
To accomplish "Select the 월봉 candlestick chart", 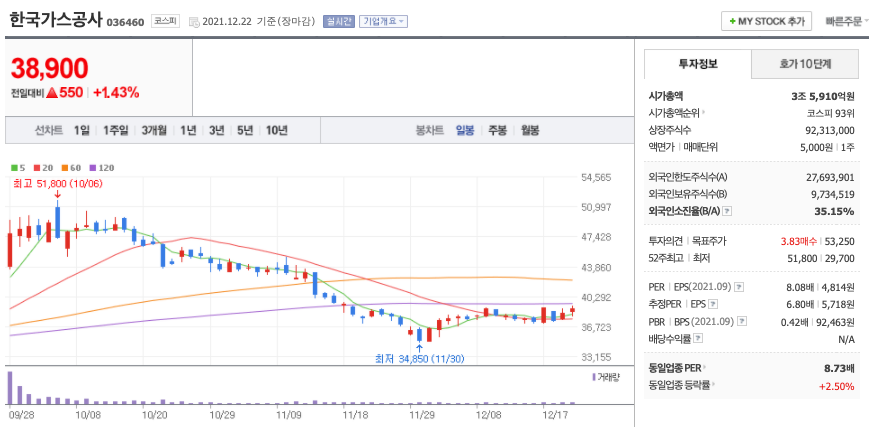I will pyautogui.click(x=530, y=130).
